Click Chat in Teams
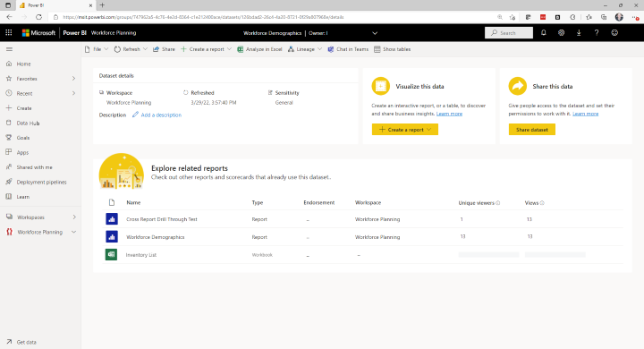 pyautogui.click(x=348, y=49)
